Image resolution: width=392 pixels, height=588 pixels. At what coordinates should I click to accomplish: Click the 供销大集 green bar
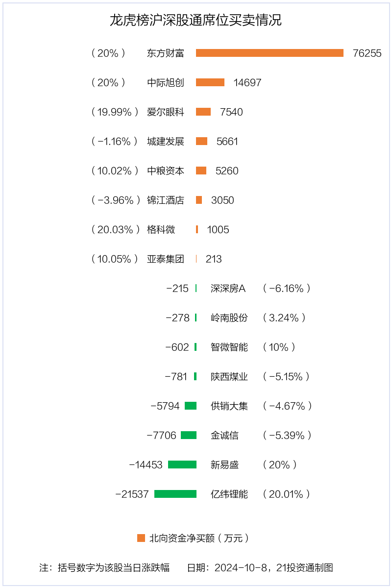(x=191, y=406)
